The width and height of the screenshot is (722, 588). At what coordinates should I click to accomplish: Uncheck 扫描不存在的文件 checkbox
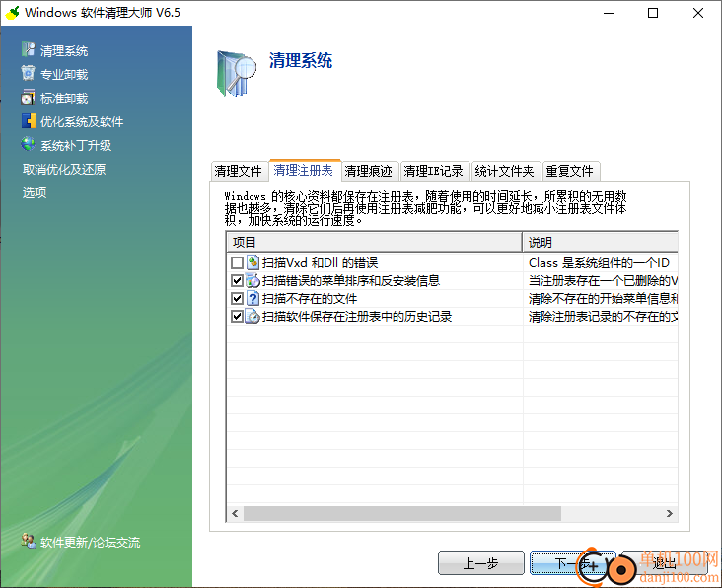click(x=237, y=298)
